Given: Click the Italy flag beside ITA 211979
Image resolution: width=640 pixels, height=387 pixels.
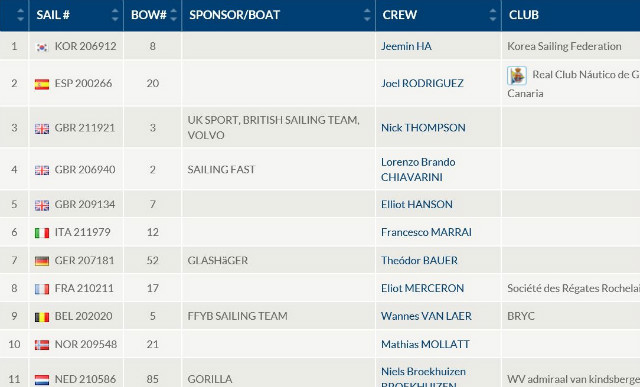Looking at the screenshot, I should [42, 233].
